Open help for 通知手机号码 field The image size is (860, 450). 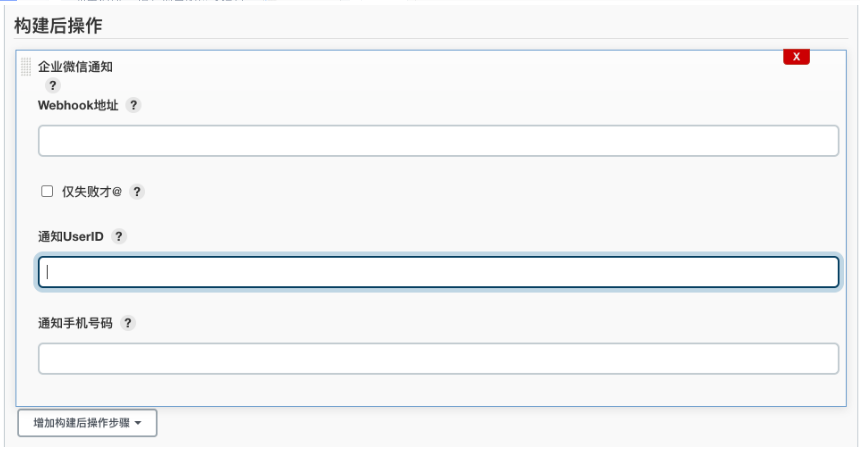[x=128, y=323]
